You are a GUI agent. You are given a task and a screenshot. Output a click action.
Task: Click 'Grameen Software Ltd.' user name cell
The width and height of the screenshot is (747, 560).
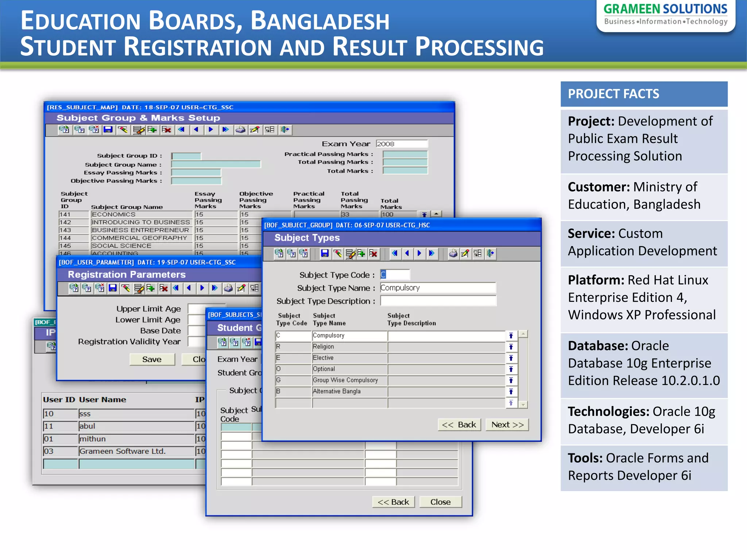click(x=136, y=451)
